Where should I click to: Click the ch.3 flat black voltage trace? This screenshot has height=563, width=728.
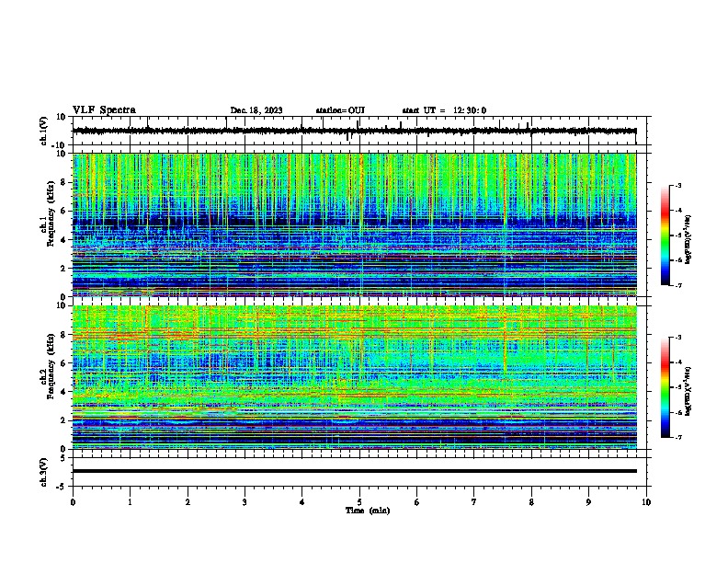tap(354, 471)
